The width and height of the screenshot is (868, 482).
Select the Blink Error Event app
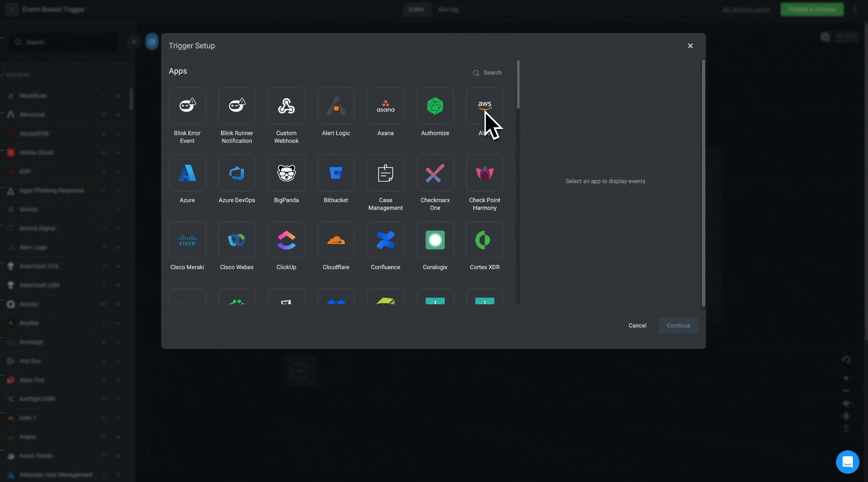(x=187, y=106)
